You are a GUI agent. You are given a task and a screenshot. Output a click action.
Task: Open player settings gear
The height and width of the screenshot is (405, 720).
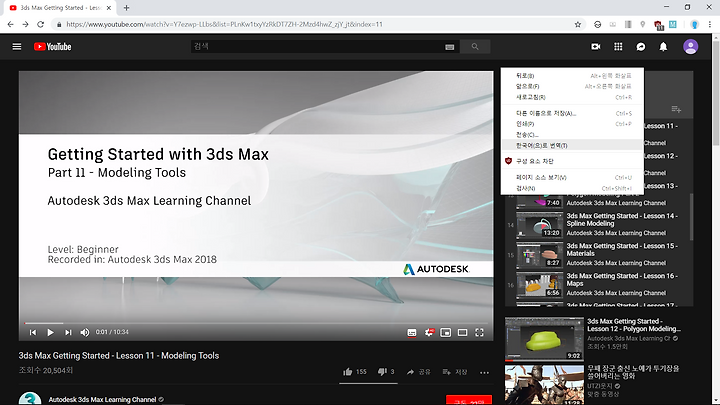pyautogui.click(x=429, y=332)
